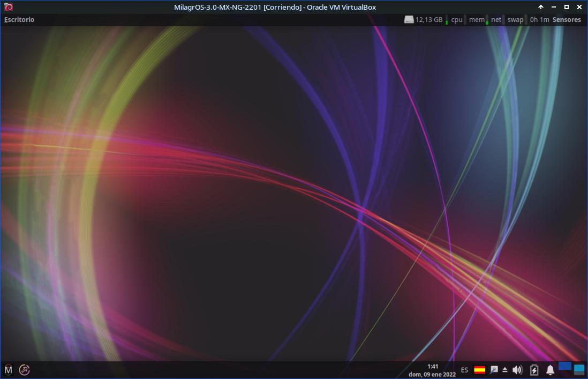
Task: Click the ES keyboard language indicator
Action: pos(464,370)
